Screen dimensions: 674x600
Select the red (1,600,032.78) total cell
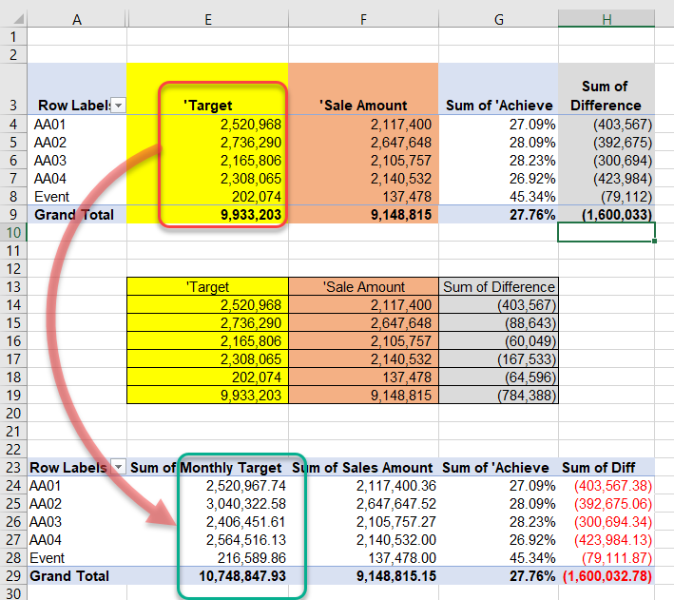(x=604, y=577)
